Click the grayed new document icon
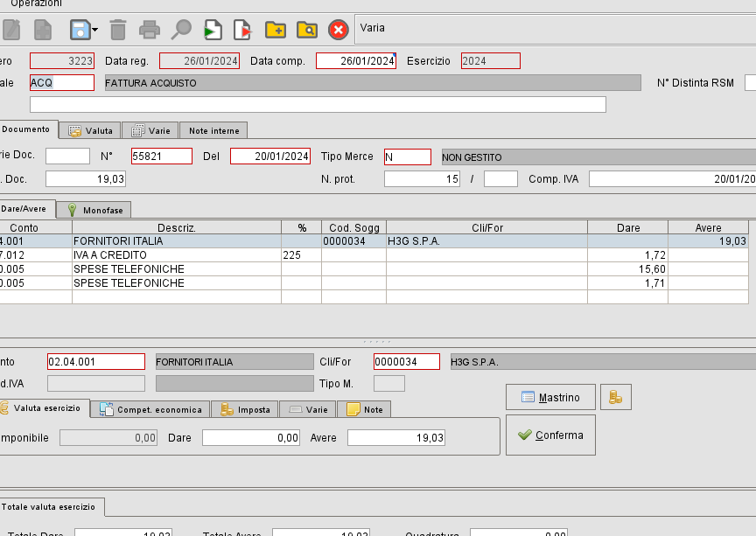This screenshot has height=536, width=756. point(43,30)
